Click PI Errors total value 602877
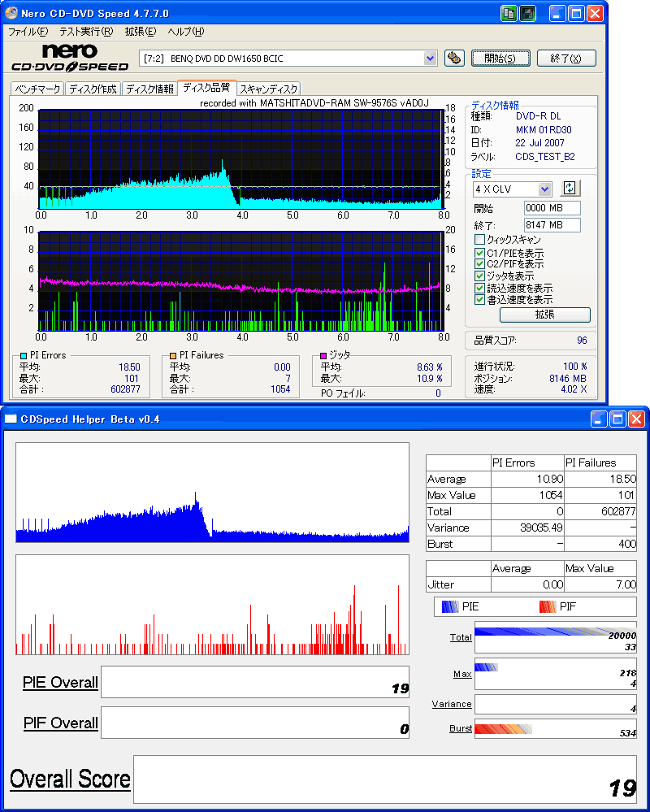650x812 pixels. [125, 389]
